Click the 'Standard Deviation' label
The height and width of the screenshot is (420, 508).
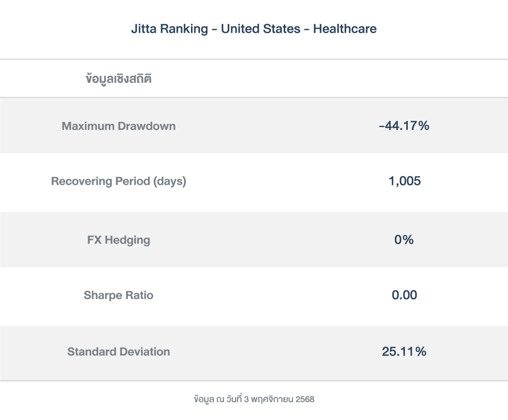119,352
